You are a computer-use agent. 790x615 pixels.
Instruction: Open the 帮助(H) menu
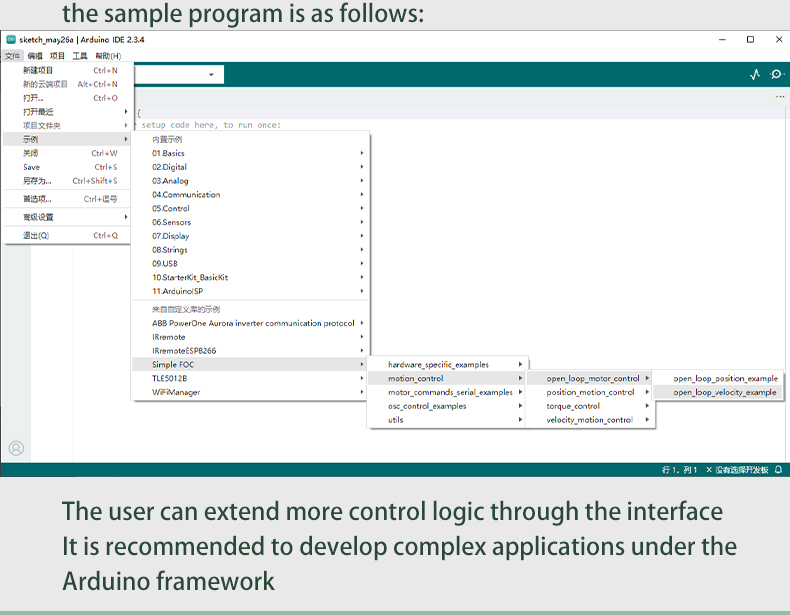[x=108, y=56]
